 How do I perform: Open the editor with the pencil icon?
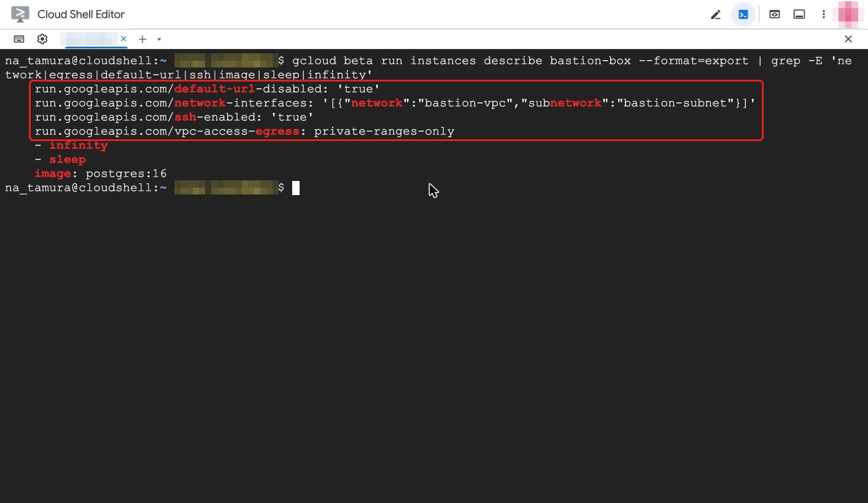click(x=716, y=14)
